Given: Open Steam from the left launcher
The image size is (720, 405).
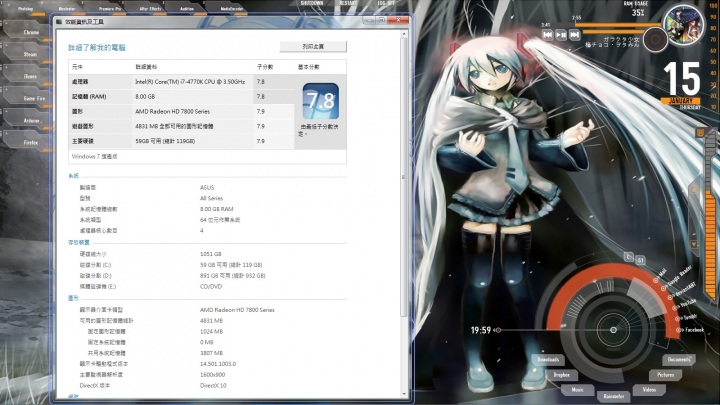Looking at the screenshot, I should 28,54.
